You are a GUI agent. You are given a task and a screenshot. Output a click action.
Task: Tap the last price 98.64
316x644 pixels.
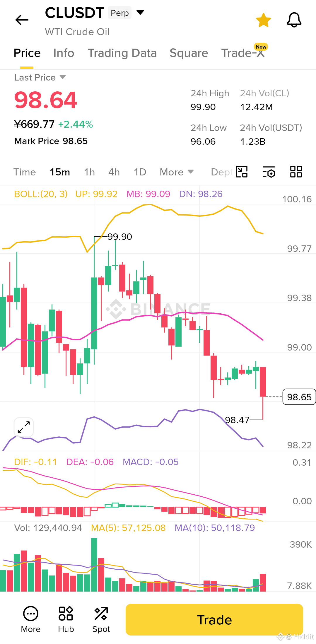46,100
